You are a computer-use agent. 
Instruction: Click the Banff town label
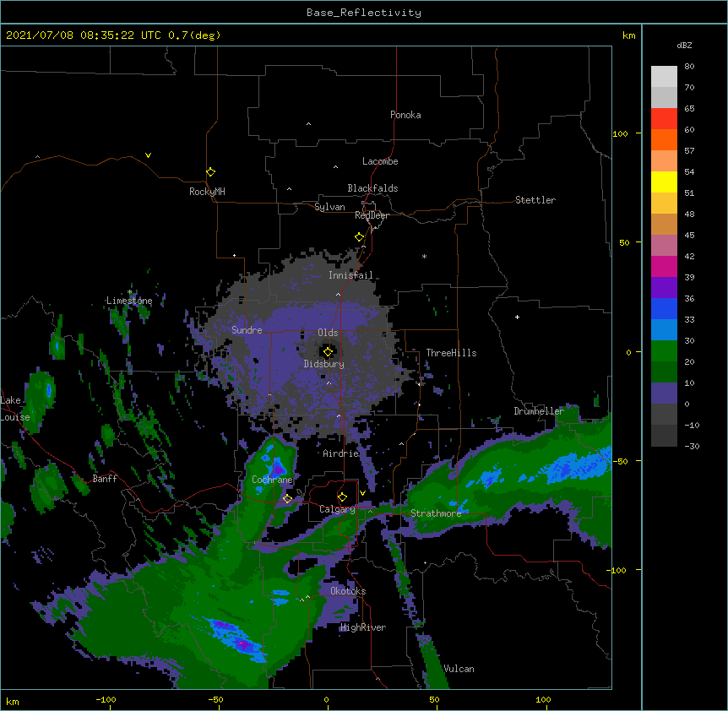pos(105,479)
